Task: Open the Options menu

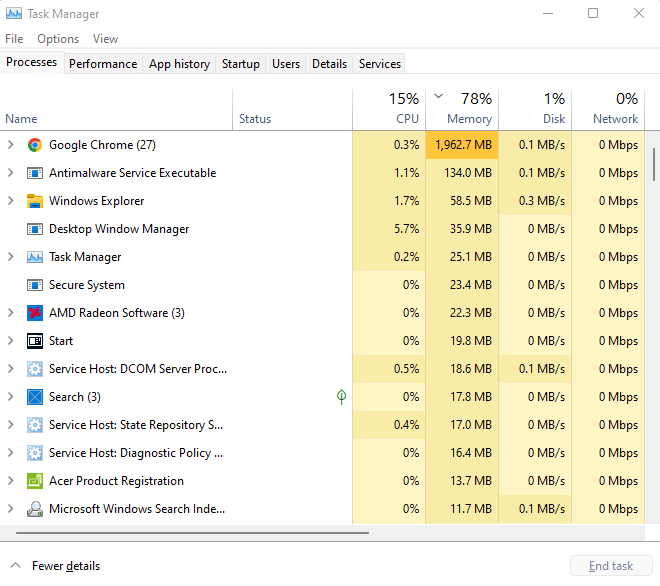Action: click(58, 39)
